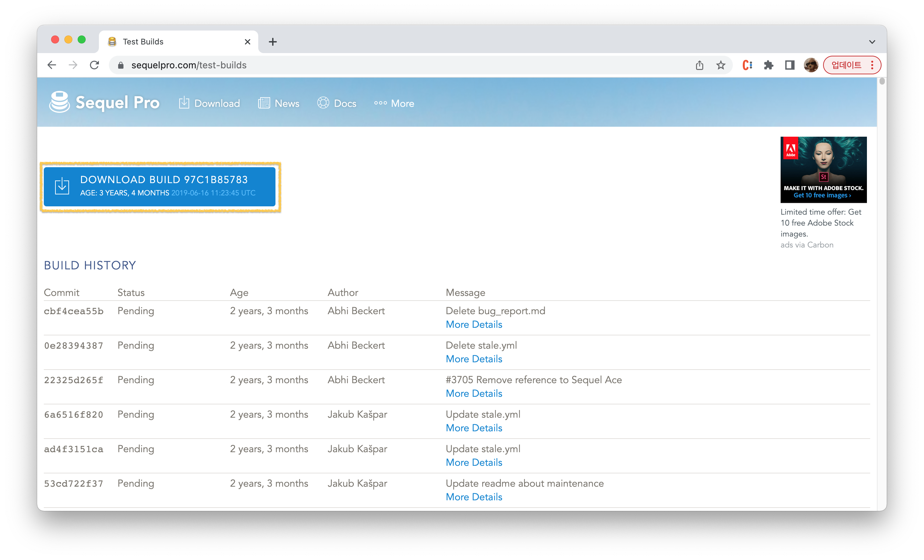Click the share page icon

(x=699, y=65)
